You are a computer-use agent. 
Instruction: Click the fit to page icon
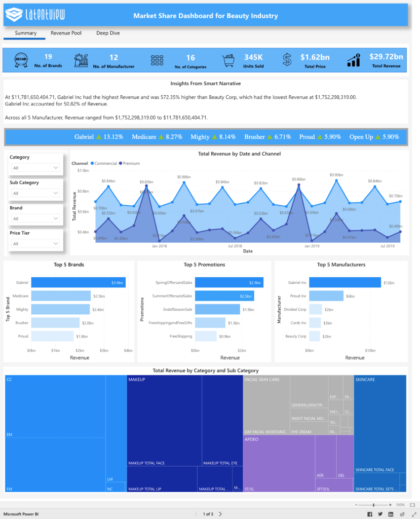tap(412, 505)
